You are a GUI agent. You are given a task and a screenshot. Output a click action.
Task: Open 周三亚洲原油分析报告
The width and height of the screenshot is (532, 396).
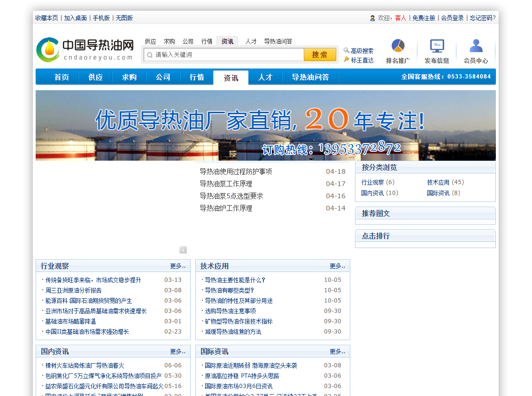click(74, 290)
